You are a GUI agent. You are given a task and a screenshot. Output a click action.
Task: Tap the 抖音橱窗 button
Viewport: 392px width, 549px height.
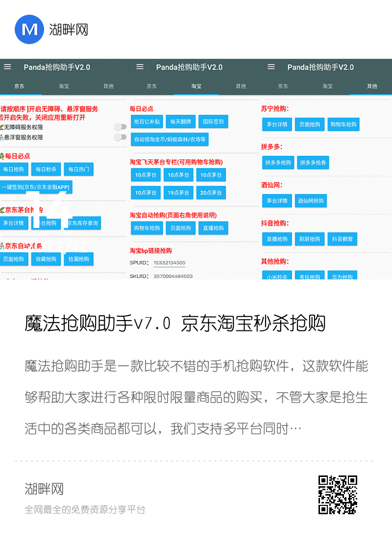343,239
